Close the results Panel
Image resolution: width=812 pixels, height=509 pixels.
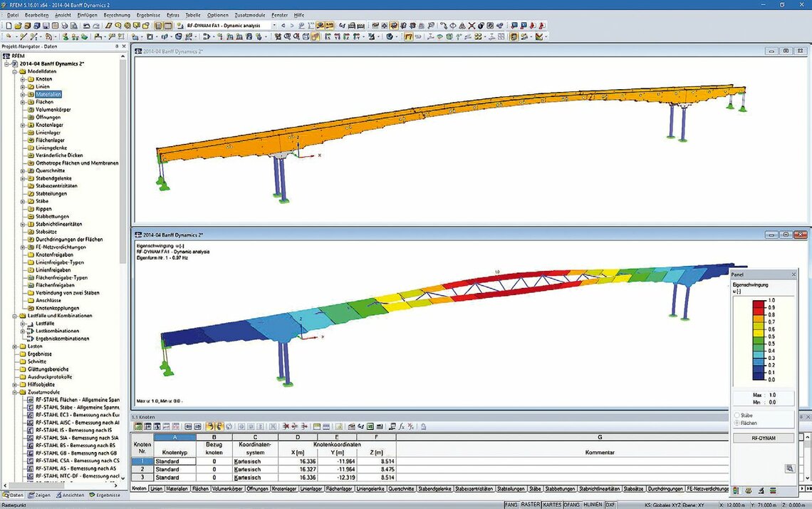click(793, 274)
